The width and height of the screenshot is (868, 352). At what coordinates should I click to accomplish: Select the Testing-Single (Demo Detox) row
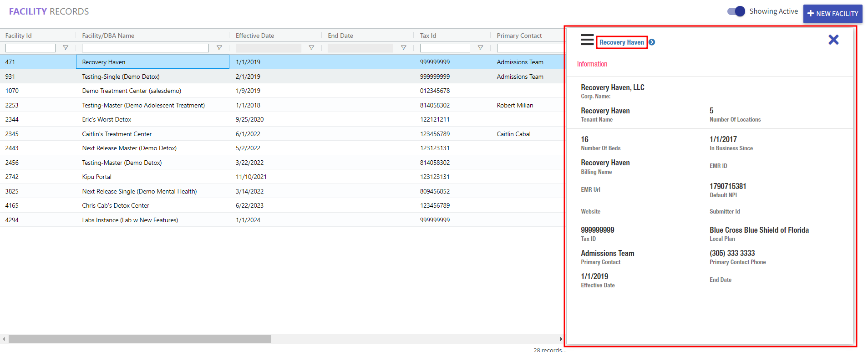[x=282, y=77]
